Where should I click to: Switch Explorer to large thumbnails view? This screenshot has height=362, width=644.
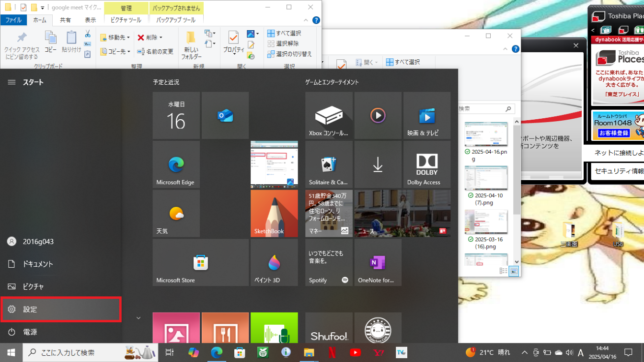pyautogui.click(x=513, y=271)
